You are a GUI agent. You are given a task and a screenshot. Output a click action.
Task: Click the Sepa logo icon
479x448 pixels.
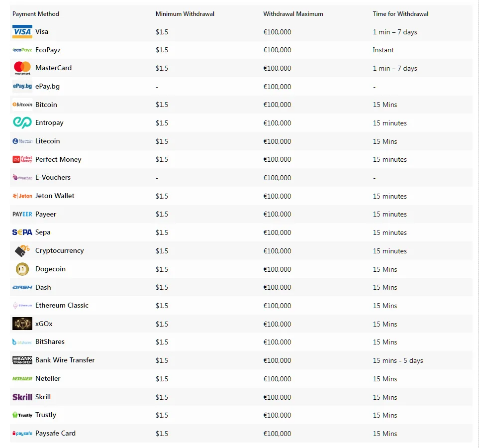[22, 232]
